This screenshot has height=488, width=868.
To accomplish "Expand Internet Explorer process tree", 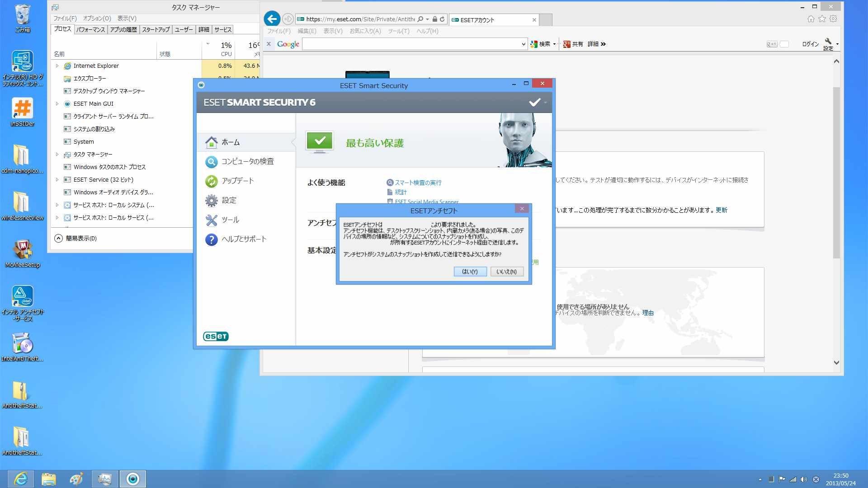I will click(x=57, y=66).
